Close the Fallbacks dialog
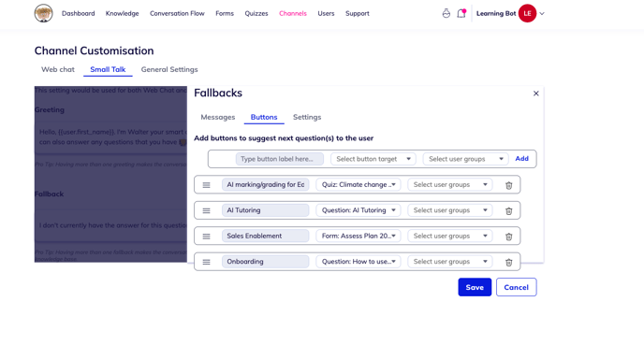Screen dimensions: 644x359 (x=536, y=93)
